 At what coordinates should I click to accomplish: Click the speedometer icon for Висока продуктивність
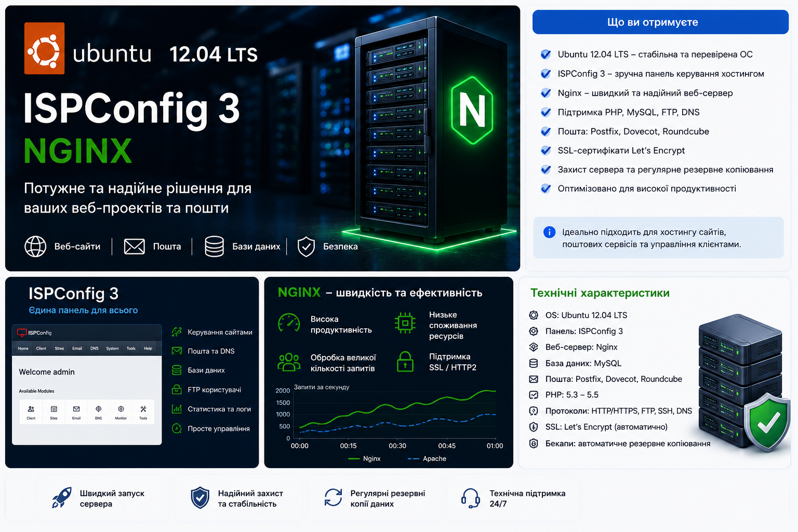click(x=289, y=323)
